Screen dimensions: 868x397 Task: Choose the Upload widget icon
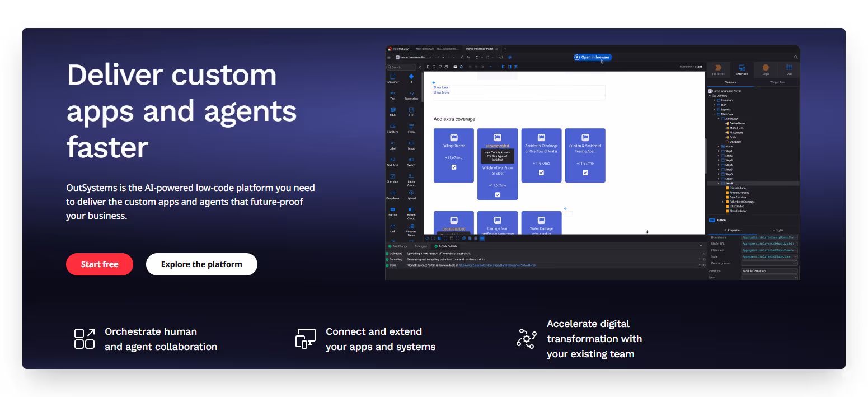click(x=411, y=193)
